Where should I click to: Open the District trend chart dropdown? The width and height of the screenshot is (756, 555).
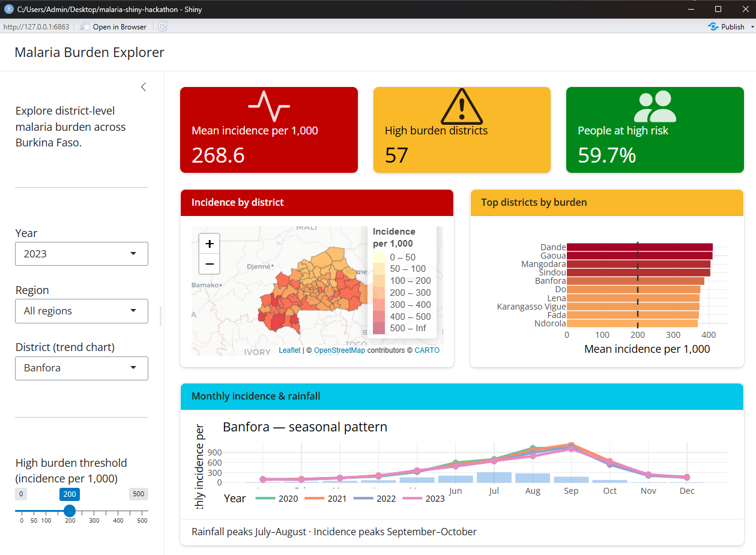[82, 368]
